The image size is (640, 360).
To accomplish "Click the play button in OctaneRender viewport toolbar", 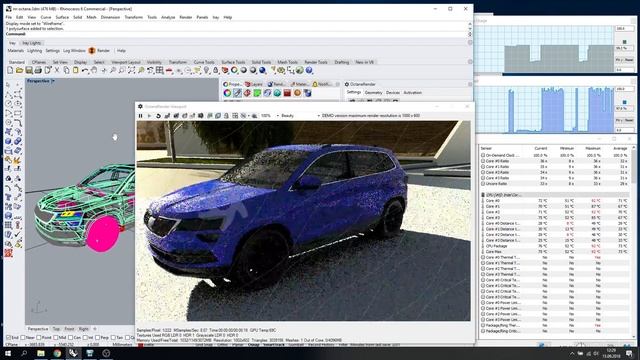I will point(149,116).
